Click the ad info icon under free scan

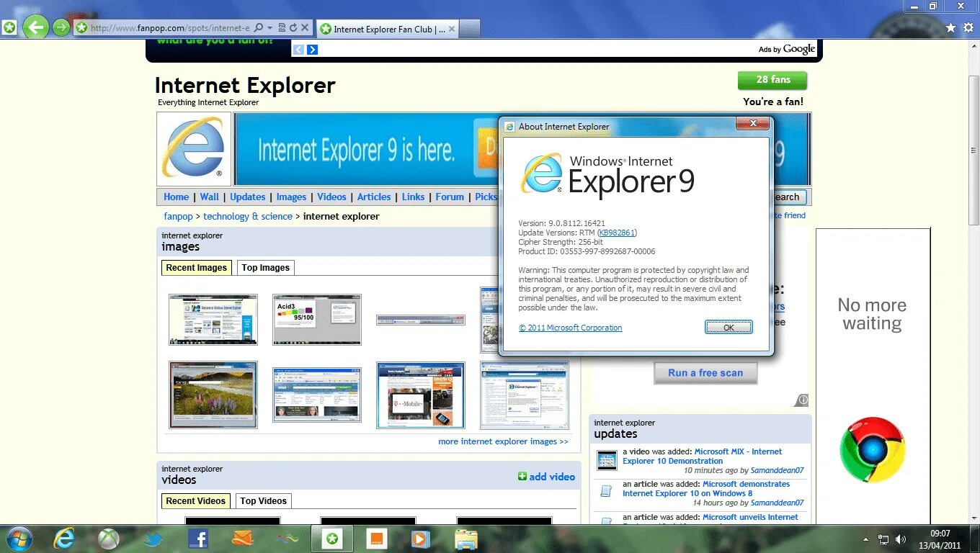coord(802,400)
